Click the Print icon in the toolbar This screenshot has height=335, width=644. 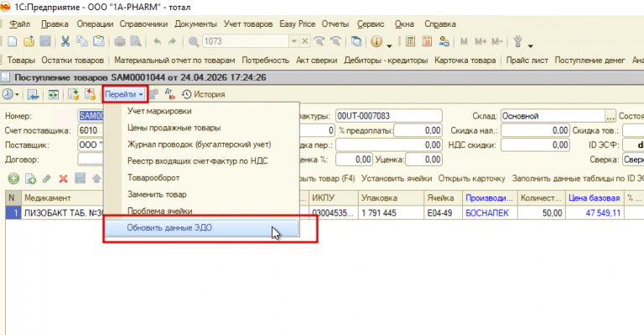tap(120, 41)
